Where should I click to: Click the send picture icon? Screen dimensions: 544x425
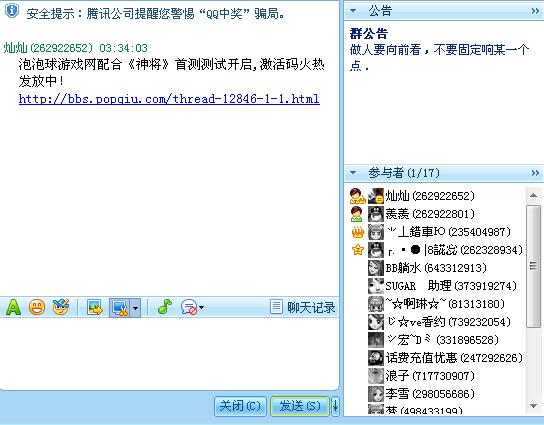[x=95, y=307]
